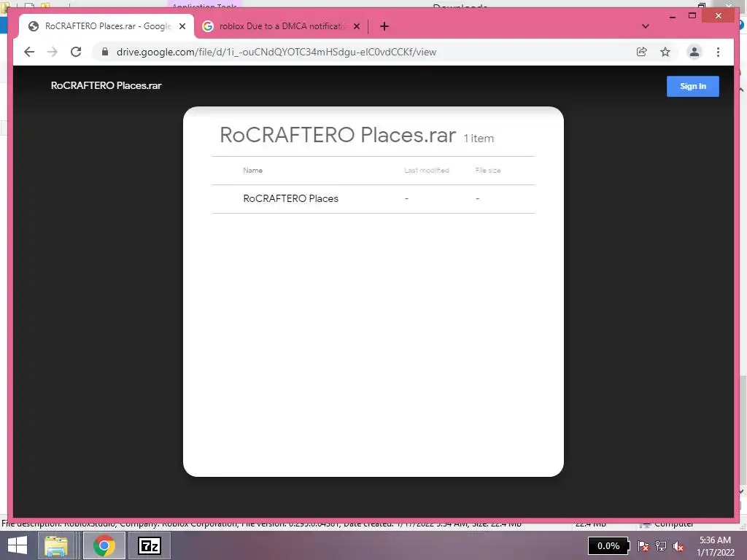Click the Chrome taskbar icon
Image resolution: width=747 pixels, height=560 pixels.
click(104, 545)
